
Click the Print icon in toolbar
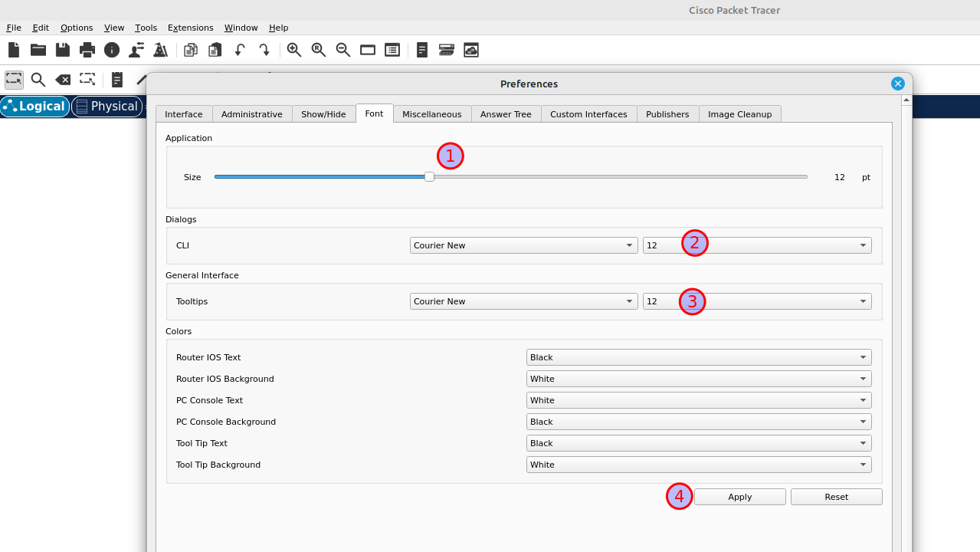[x=87, y=50]
